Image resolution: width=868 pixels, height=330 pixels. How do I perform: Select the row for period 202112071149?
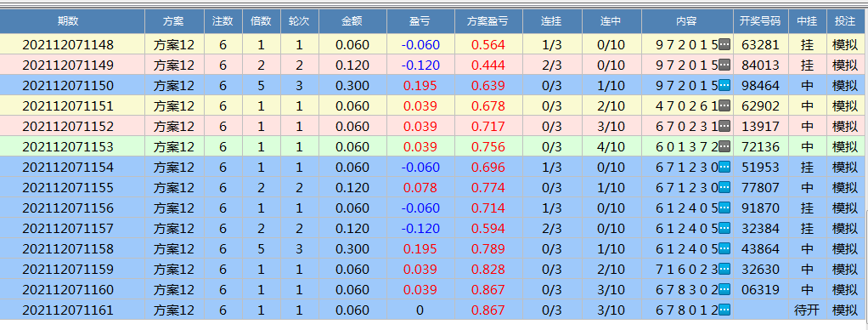(434, 65)
